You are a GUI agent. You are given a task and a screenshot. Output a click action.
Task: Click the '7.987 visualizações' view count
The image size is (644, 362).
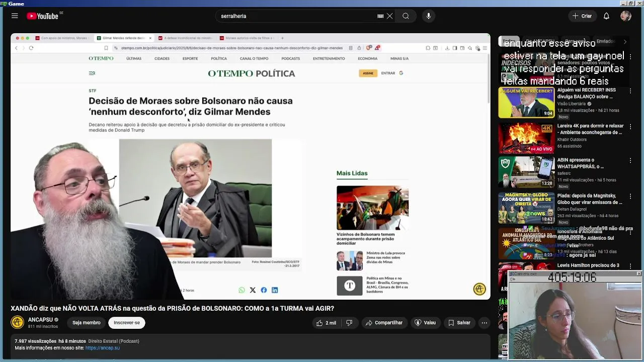coord(35,341)
